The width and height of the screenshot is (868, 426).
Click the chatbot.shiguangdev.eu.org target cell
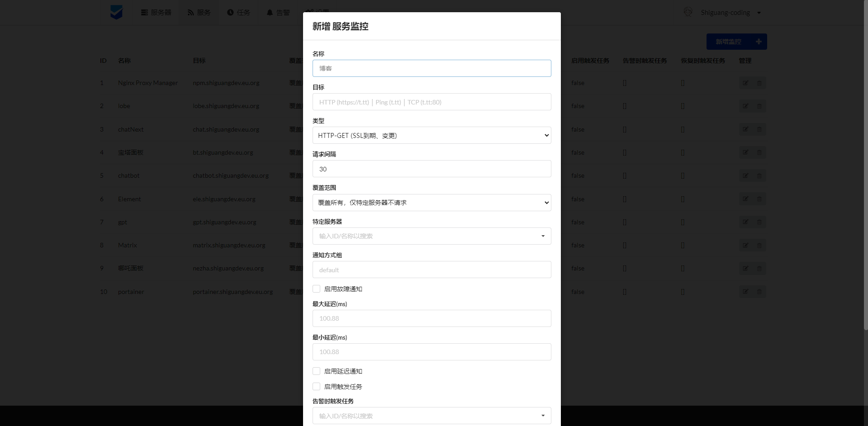pyautogui.click(x=231, y=176)
